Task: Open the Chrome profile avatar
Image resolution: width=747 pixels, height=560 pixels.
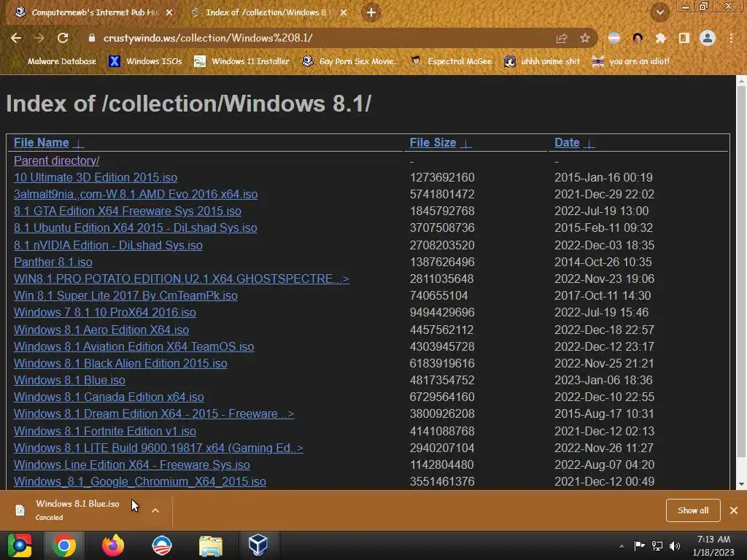Action: tap(708, 38)
